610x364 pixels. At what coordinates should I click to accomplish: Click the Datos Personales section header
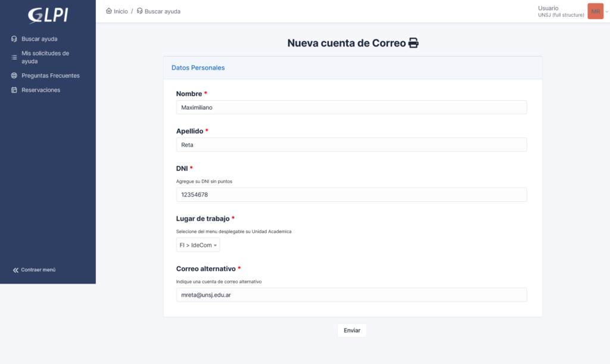coord(198,68)
